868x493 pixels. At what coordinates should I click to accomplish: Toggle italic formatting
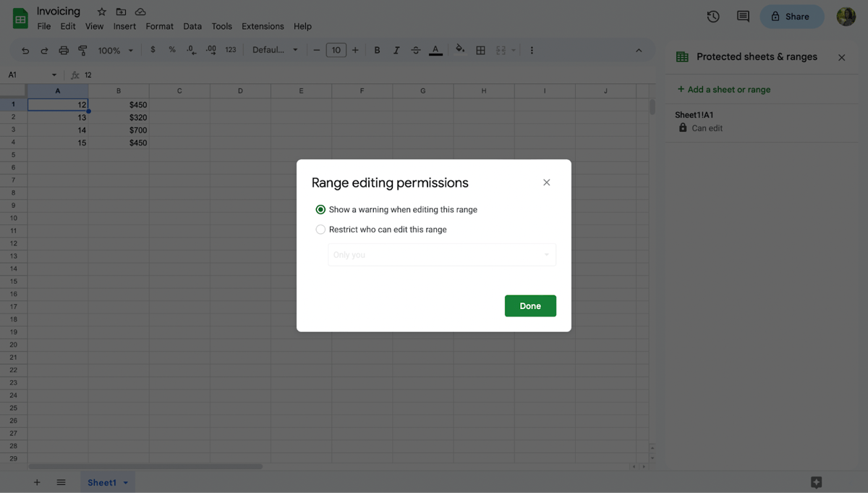(x=396, y=49)
